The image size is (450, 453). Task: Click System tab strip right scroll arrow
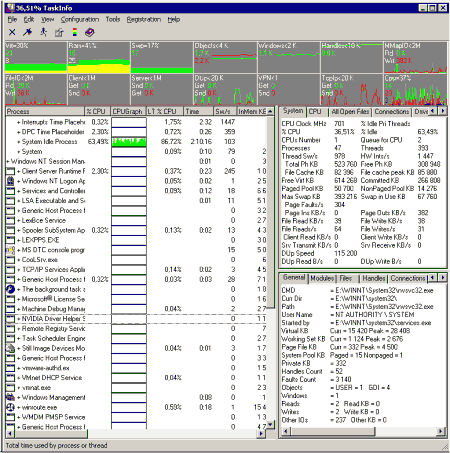[443, 111]
